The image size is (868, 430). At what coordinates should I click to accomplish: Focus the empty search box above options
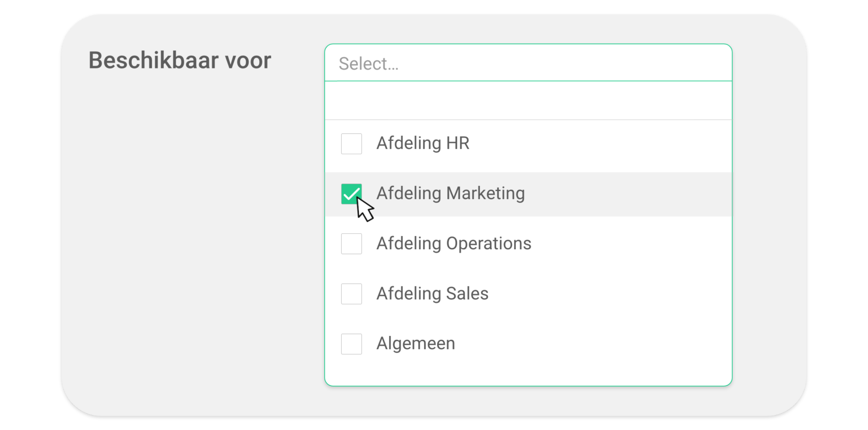[x=528, y=101]
